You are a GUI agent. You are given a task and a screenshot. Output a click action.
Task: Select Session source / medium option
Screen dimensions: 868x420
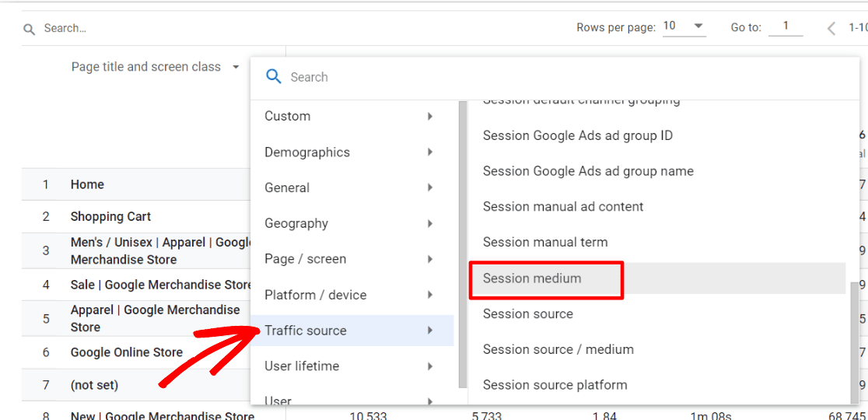point(558,350)
